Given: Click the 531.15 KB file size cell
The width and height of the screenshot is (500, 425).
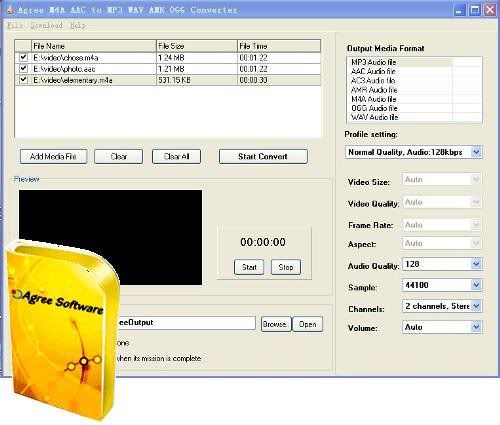Looking at the screenshot, I should pyautogui.click(x=197, y=80).
